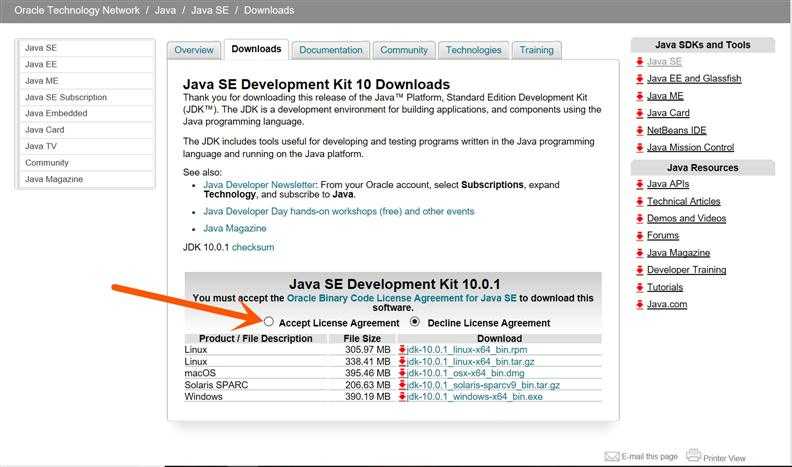Click the download icon for osx-x64_bin.dmg

pyautogui.click(x=402, y=373)
